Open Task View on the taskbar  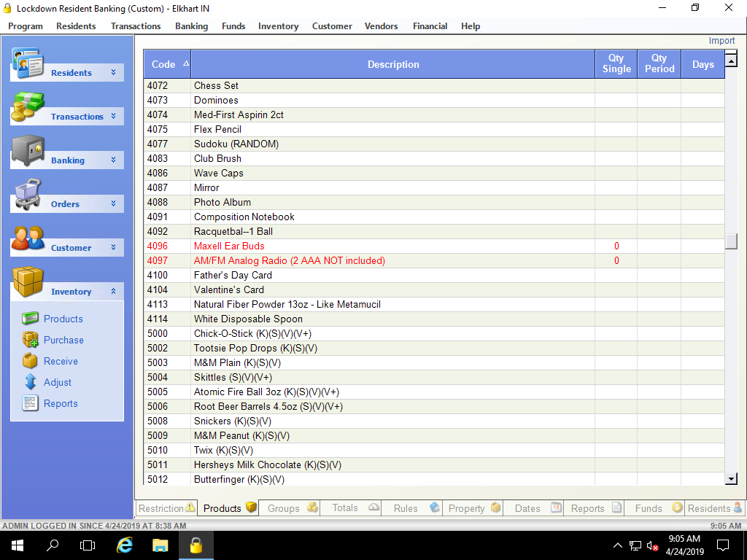pyautogui.click(x=88, y=545)
